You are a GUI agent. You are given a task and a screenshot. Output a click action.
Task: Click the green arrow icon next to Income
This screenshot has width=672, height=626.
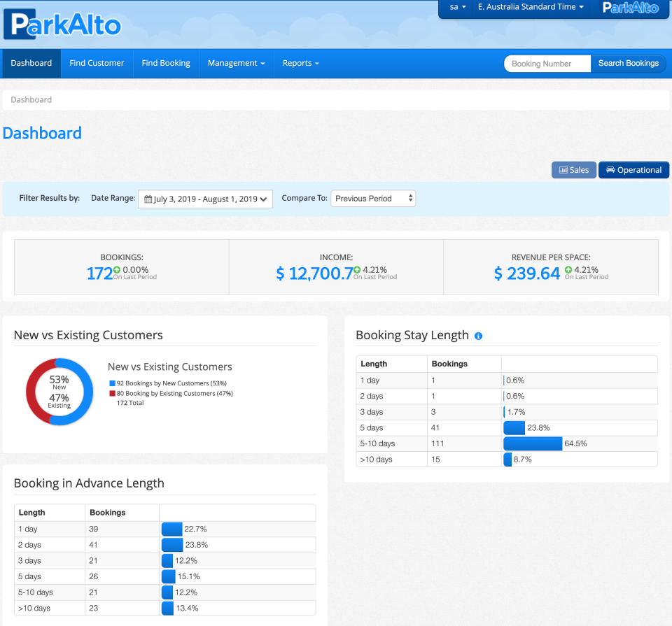[357, 270]
